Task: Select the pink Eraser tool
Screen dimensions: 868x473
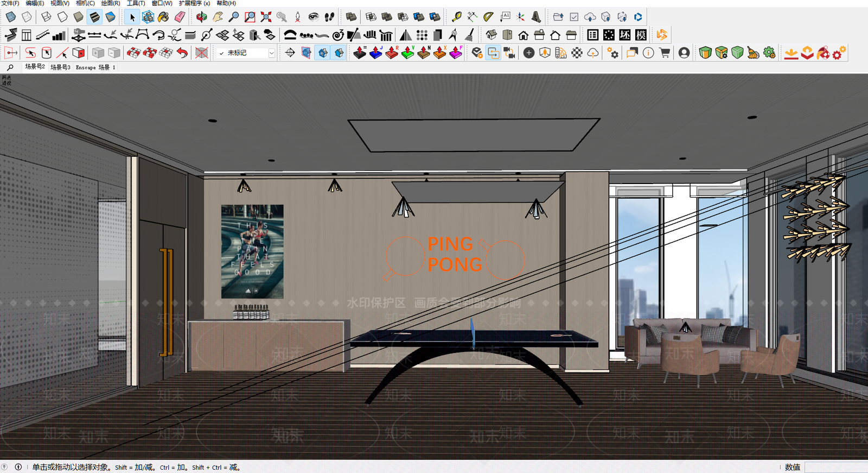Action: (180, 17)
